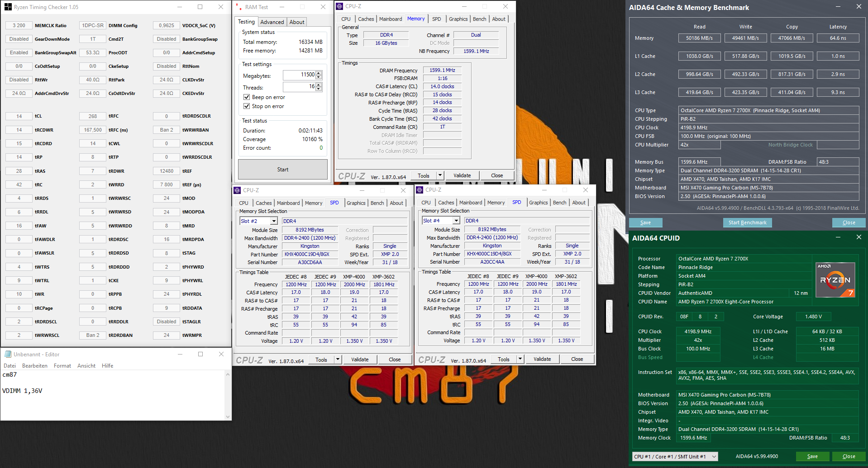This screenshot has height=468, width=868.
Task: Click the Memory Read value 50186 MB/s
Action: click(x=699, y=38)
